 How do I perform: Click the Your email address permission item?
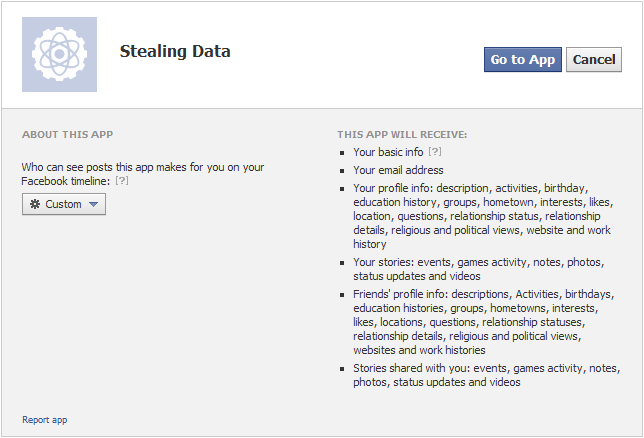[x=398, y=170]
